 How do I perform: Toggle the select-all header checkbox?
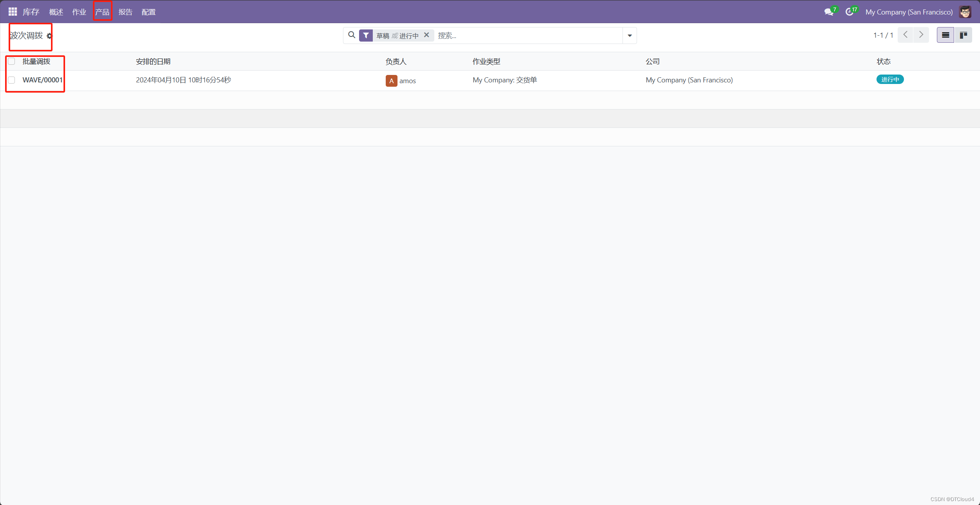(12, 61)
